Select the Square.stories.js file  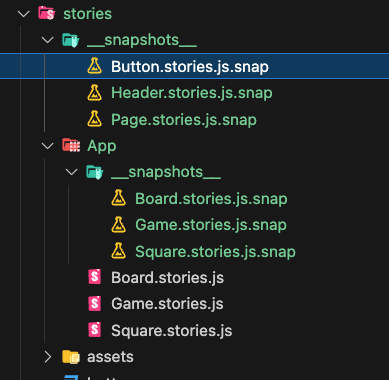(x=171, y=330)
